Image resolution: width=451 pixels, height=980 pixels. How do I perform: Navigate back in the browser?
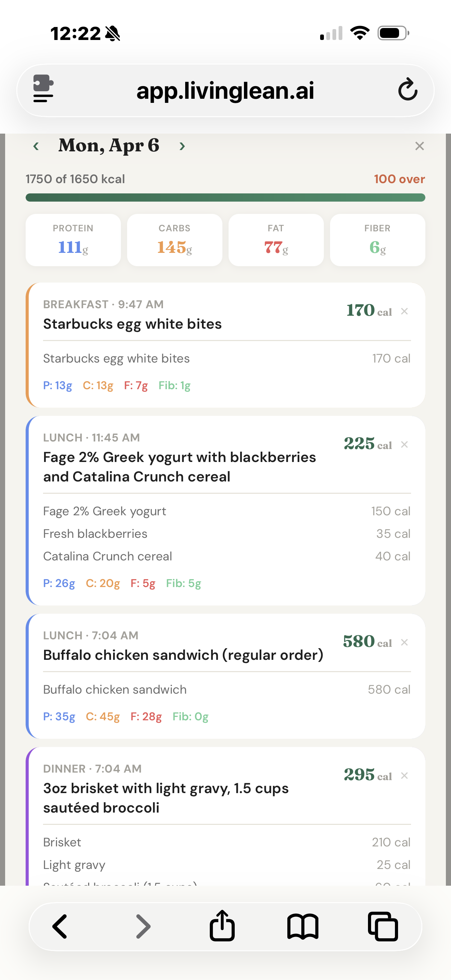(x=60, y=927)
